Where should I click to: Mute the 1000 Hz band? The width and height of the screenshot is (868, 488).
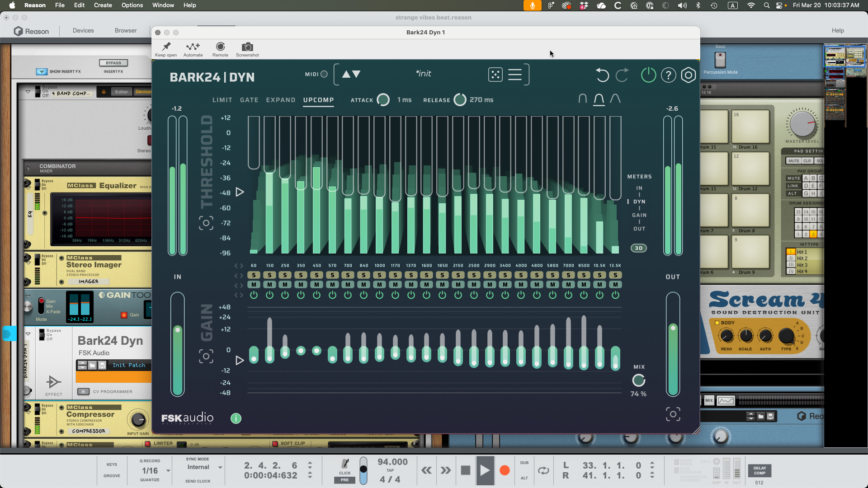(379, 284)
